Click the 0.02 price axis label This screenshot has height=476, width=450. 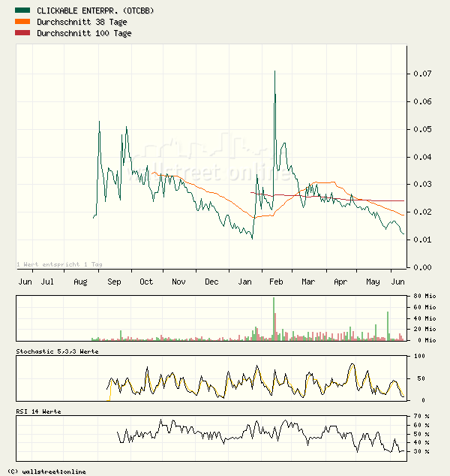[x=422, y=212]
